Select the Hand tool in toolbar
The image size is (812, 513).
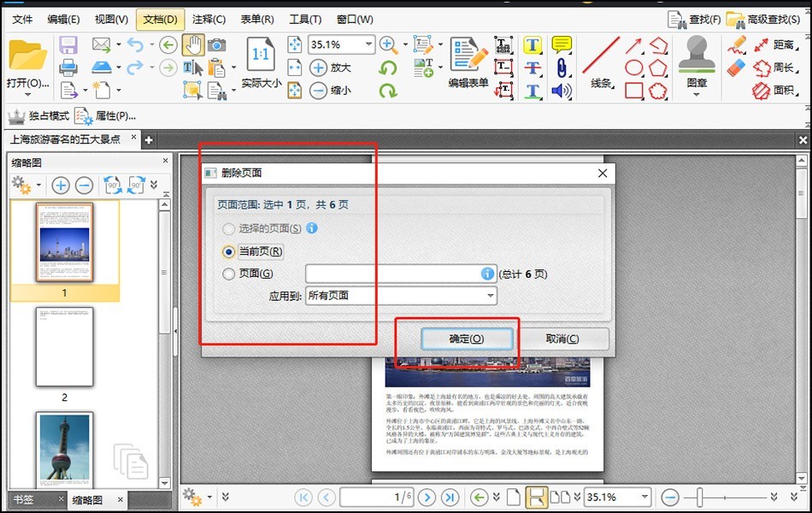pos(192,45)
